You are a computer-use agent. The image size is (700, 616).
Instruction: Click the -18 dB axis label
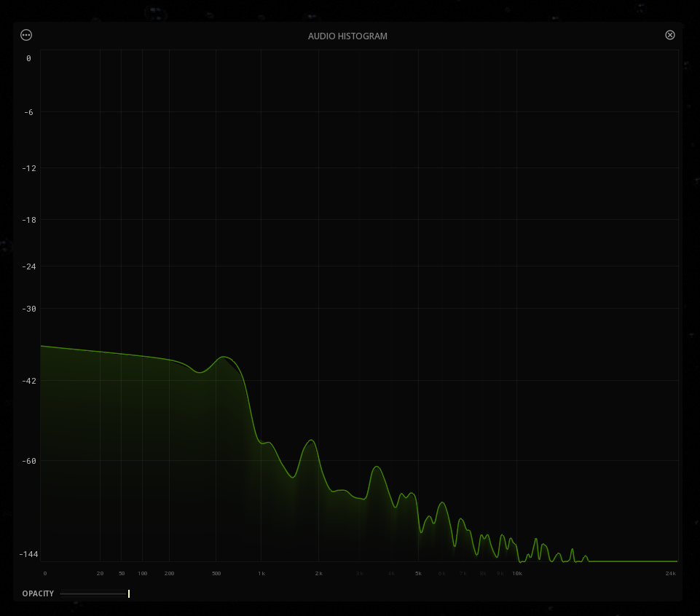(x=29, y=220)
